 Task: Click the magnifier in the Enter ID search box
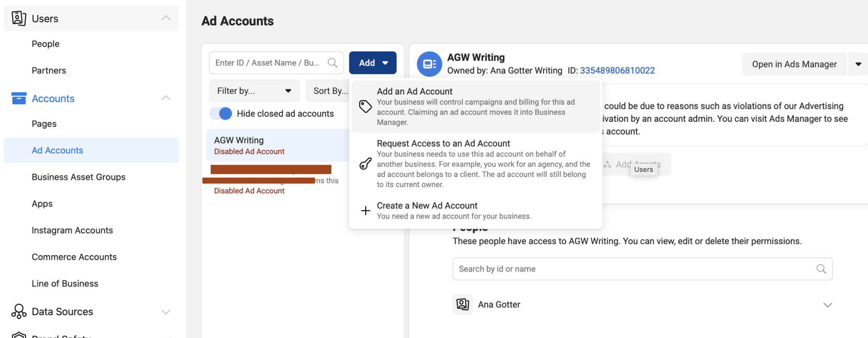point(333,63)
